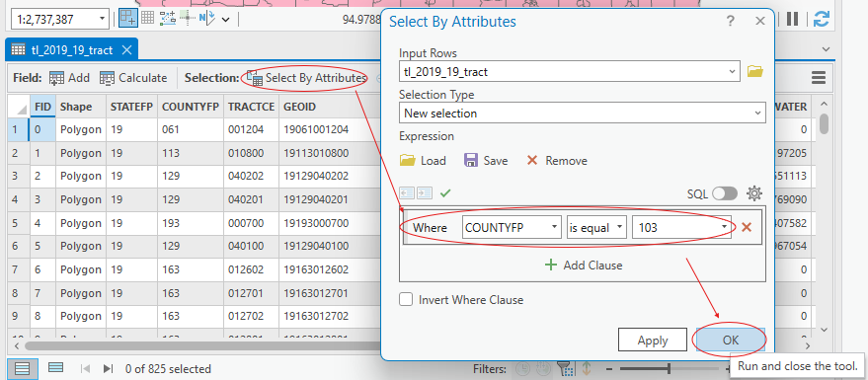Image resolution: width=868 pixels, height=380 pixels.
Task: Pause map drawing
Action: pyautogui.click(x=793, y=20)
